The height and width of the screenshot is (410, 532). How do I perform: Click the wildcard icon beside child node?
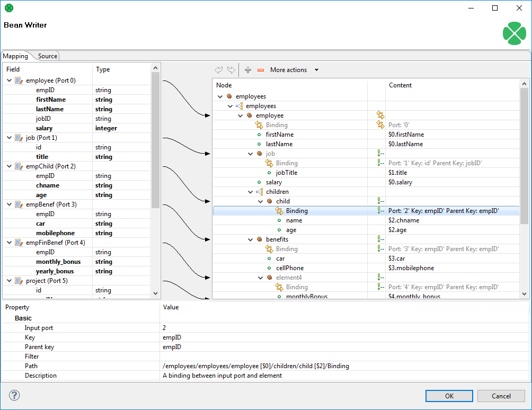click(x=380, y=201)
